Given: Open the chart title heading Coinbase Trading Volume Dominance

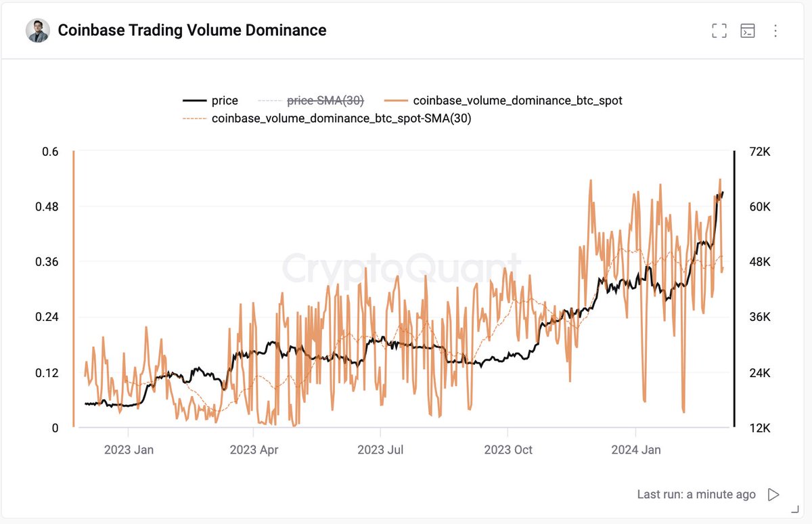Looking at the screenshot, I should pyautogui.click(x=191, y=30).
